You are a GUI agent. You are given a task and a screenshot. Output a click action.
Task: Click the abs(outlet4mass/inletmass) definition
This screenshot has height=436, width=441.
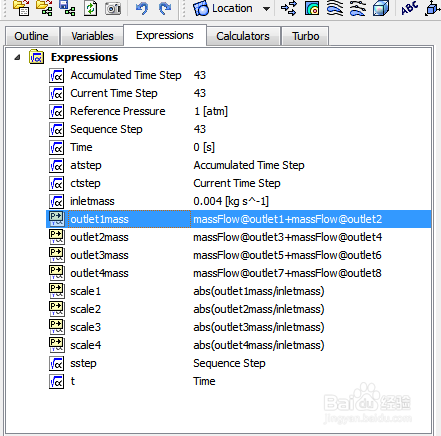259,345
